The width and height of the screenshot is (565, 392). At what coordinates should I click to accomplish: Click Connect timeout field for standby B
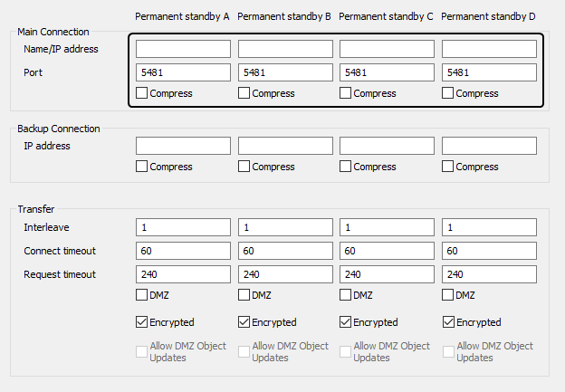click(285, 251)
